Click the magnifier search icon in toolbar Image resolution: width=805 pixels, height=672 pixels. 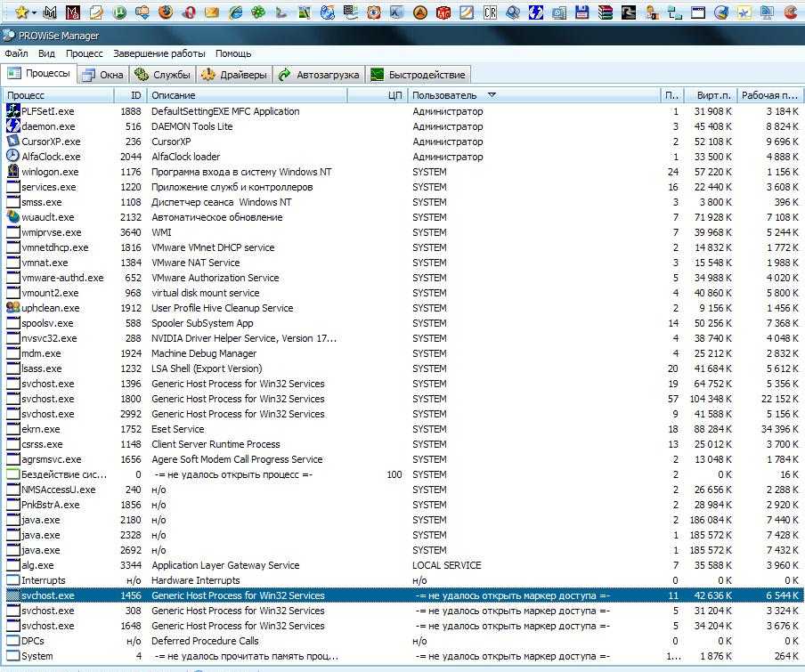[x=512, y=12]
